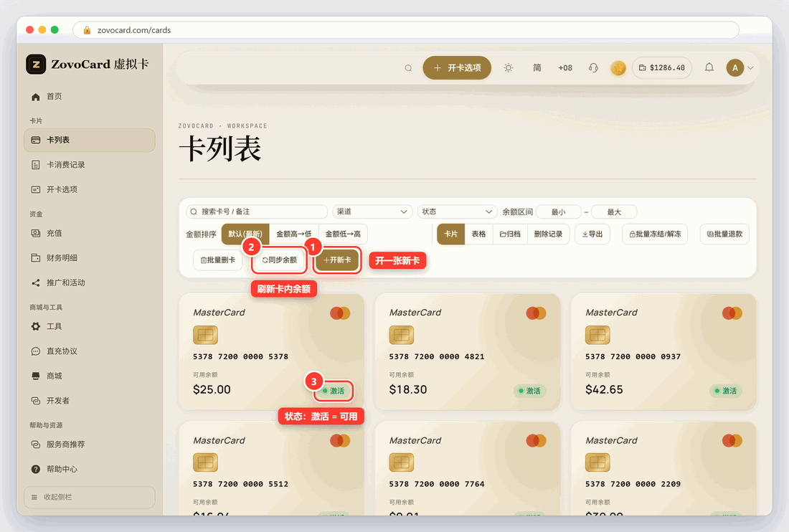The image size is (789, 532).
Task: Click the search magnifier icon in header
Action: point(408,68)
